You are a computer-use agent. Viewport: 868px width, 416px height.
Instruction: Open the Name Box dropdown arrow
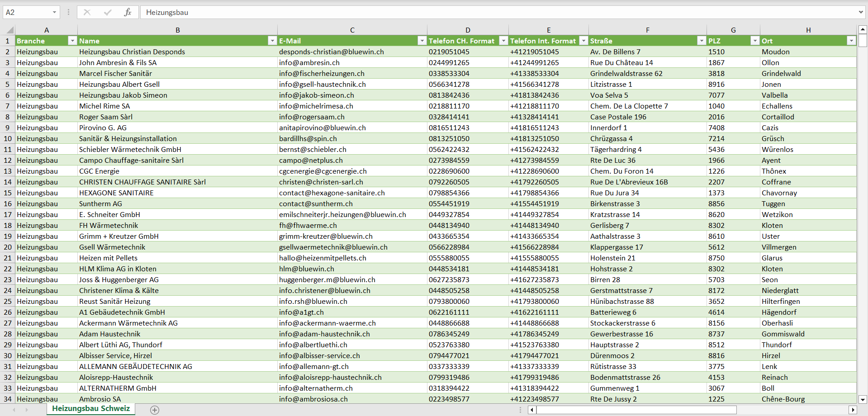click(x=54, y=12)
